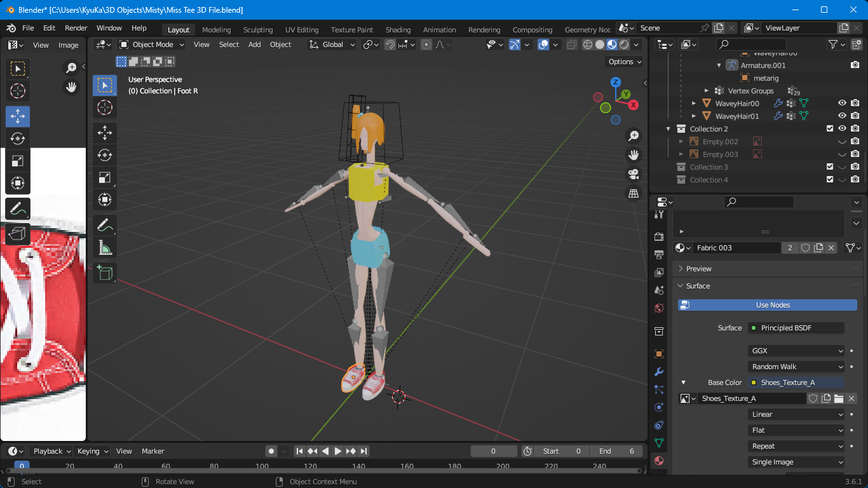Open the Particles properties tab

[x=659, y=390]
